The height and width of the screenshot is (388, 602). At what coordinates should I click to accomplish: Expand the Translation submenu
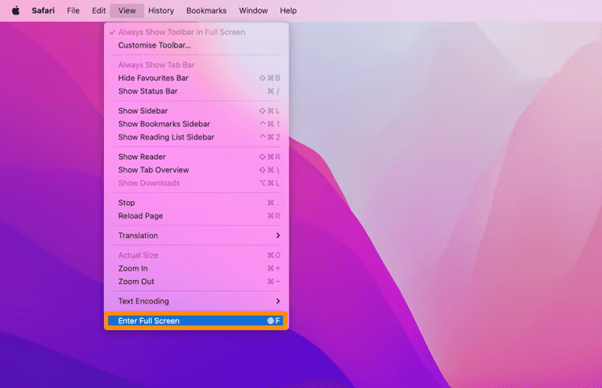[196, 236]
